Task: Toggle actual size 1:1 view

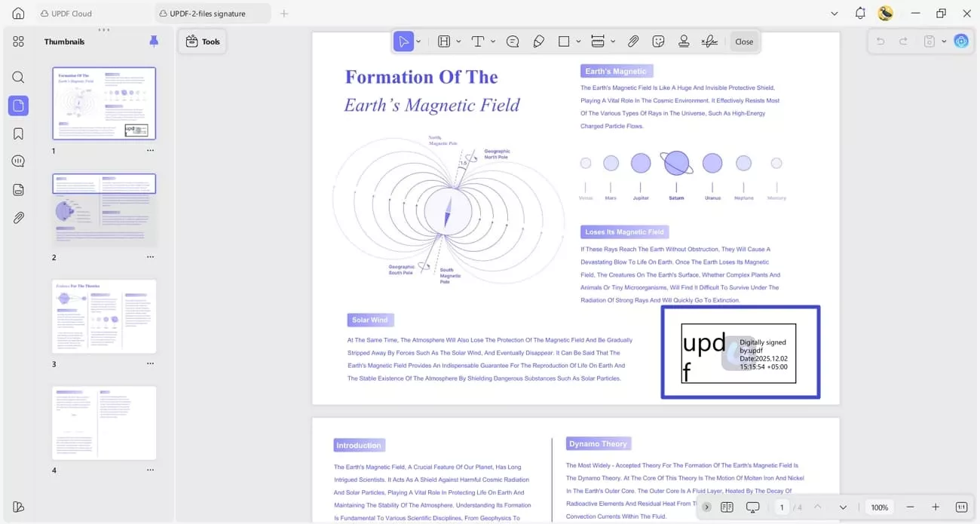Action: click(961, 507)
